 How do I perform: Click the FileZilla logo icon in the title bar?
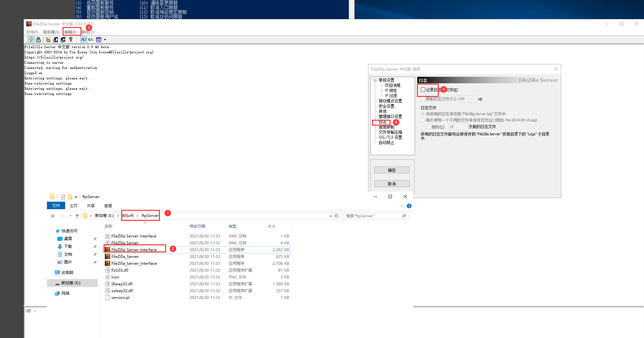29,24
